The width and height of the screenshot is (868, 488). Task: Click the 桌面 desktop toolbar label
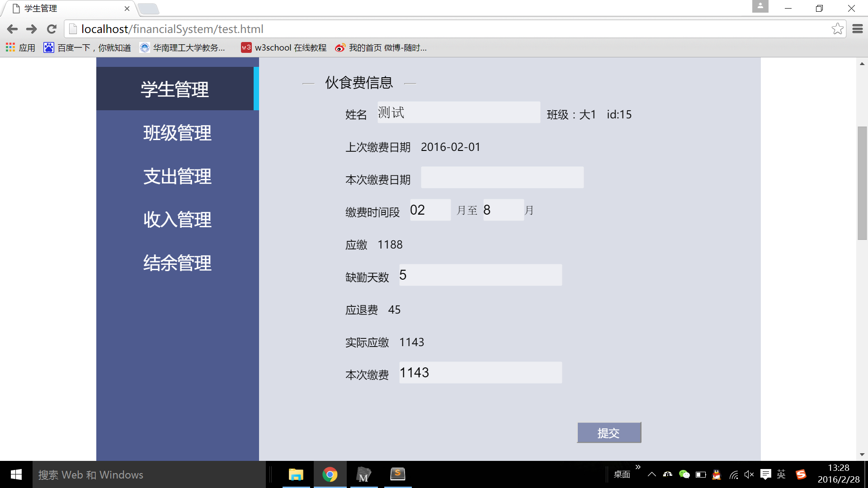[x=622, y=474]
